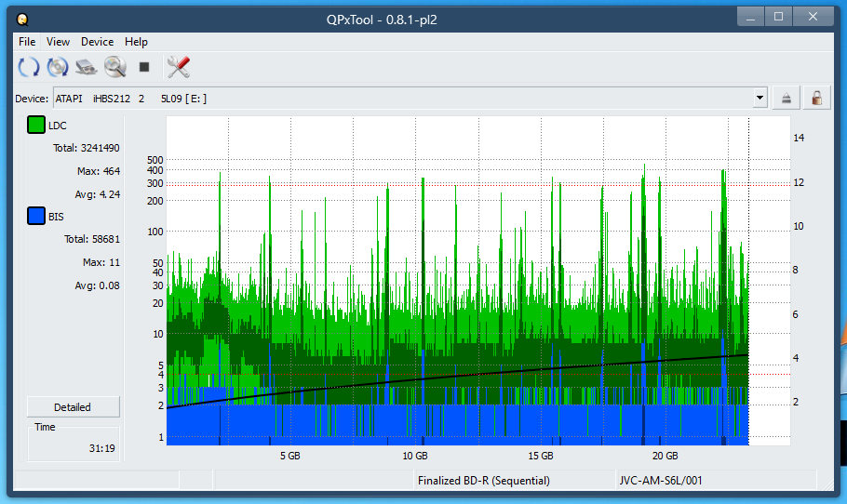Click the green LDC color swatch
The width and height of the screenshot is (847, 504).
36,126
